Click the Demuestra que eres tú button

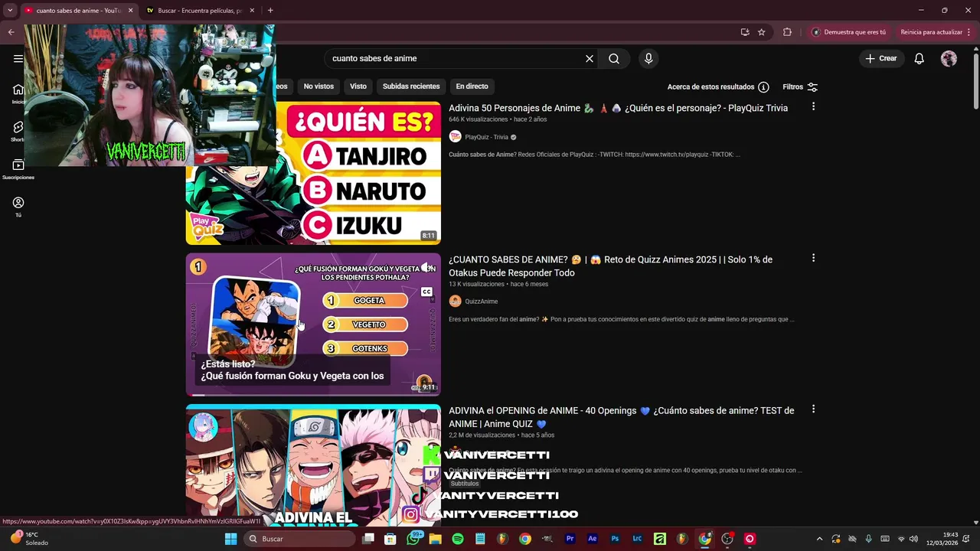848,32
